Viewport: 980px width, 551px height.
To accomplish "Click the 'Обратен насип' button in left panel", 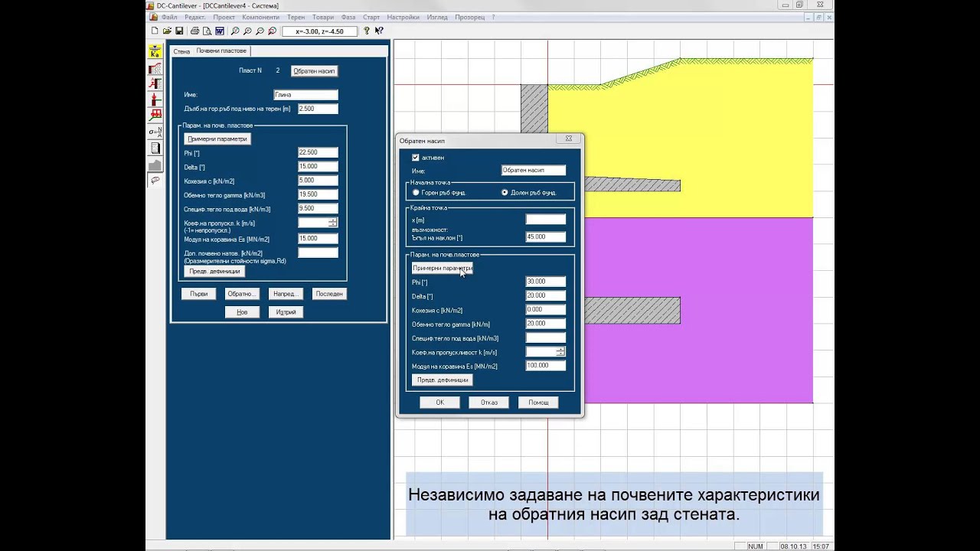I will [x=314, y=71].
